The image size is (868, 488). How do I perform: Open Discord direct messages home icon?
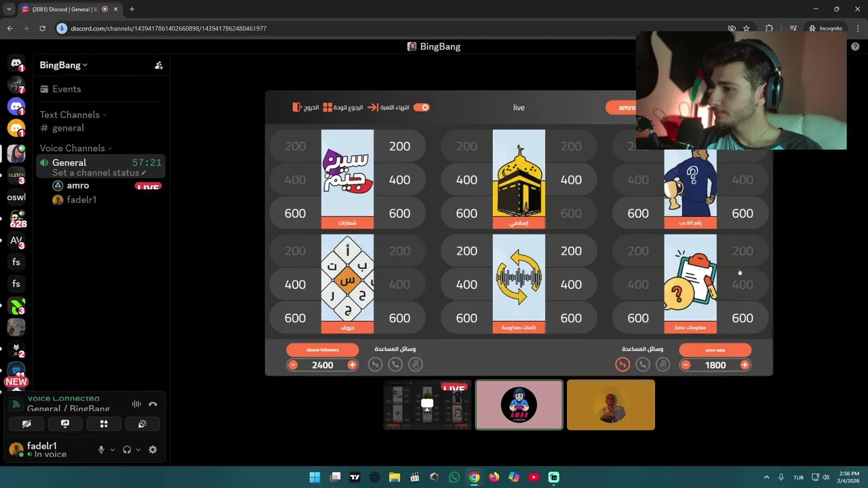16,63
